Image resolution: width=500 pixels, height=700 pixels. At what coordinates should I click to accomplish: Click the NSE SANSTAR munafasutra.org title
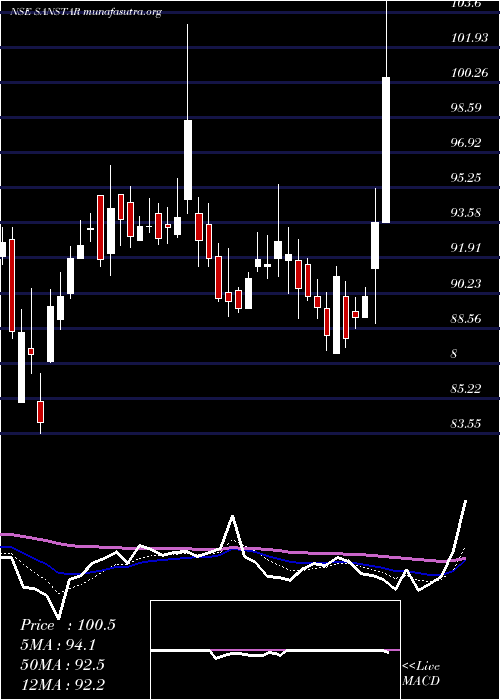(86, 12)
